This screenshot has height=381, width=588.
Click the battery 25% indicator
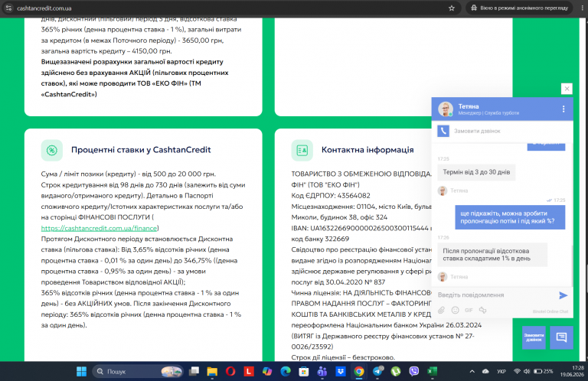coord(544,371)
